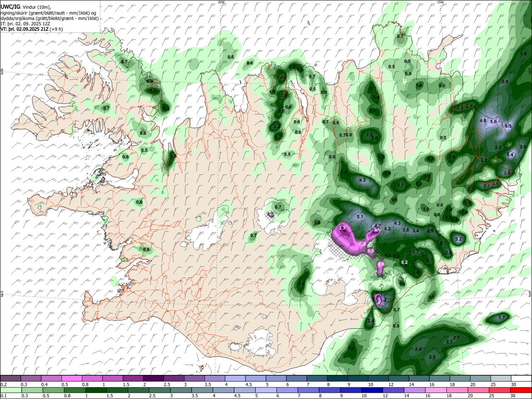Click the bright pink 0.5 mm snow legend swatch

point(71,379)
